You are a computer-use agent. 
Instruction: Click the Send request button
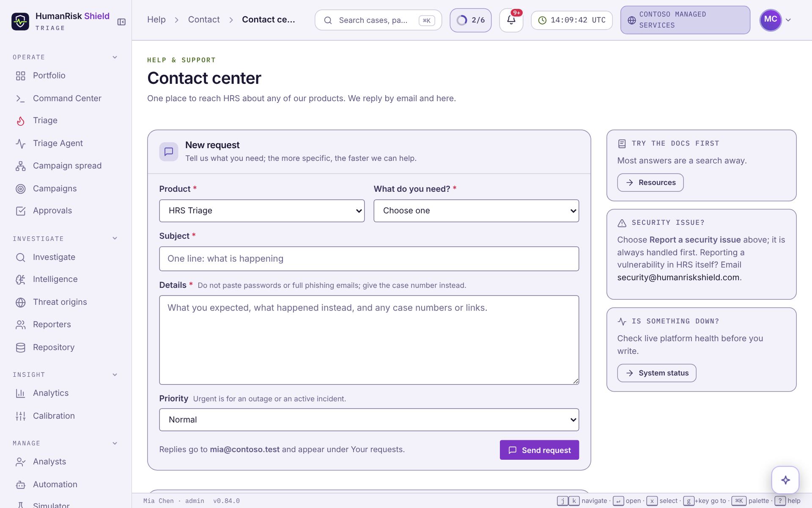[x=539, y=450]
